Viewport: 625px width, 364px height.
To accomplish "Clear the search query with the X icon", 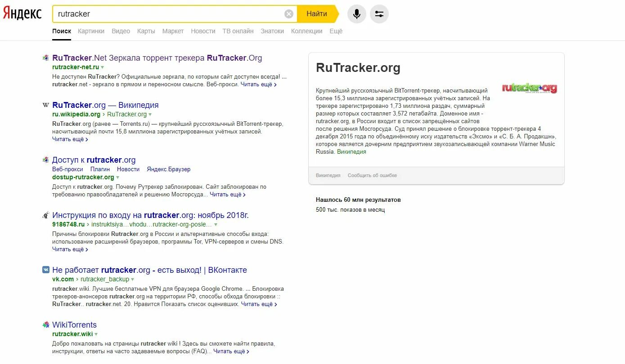I will tap(289, 14).
